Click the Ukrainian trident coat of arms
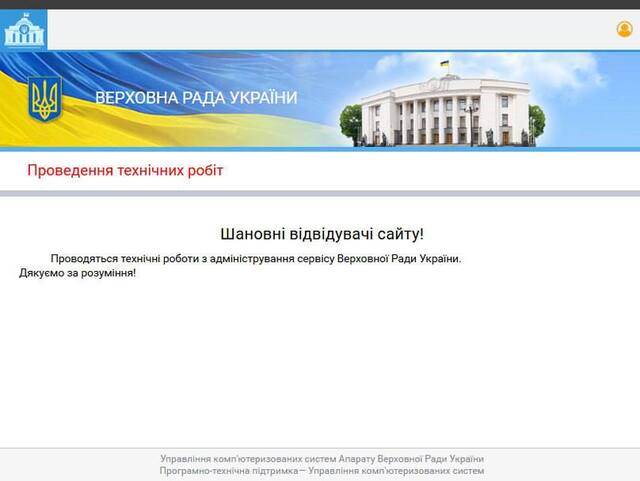Screen dimensions: 640x481 (45, 99)
